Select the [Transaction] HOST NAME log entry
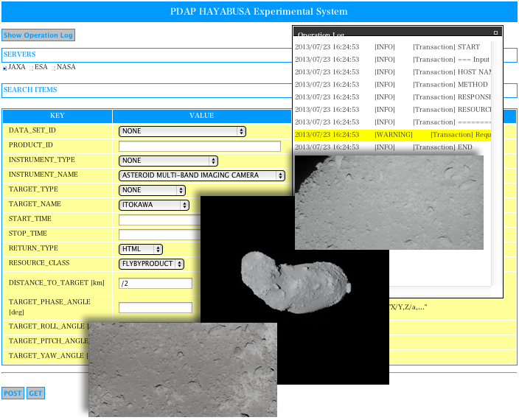Viewport: 519px width, 420px height. [x=392, y=72]
